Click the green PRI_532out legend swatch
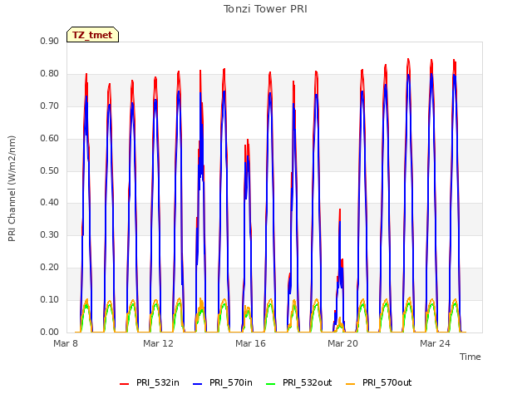This screenshot has height=399, width=532. click(x=271, y=384)
